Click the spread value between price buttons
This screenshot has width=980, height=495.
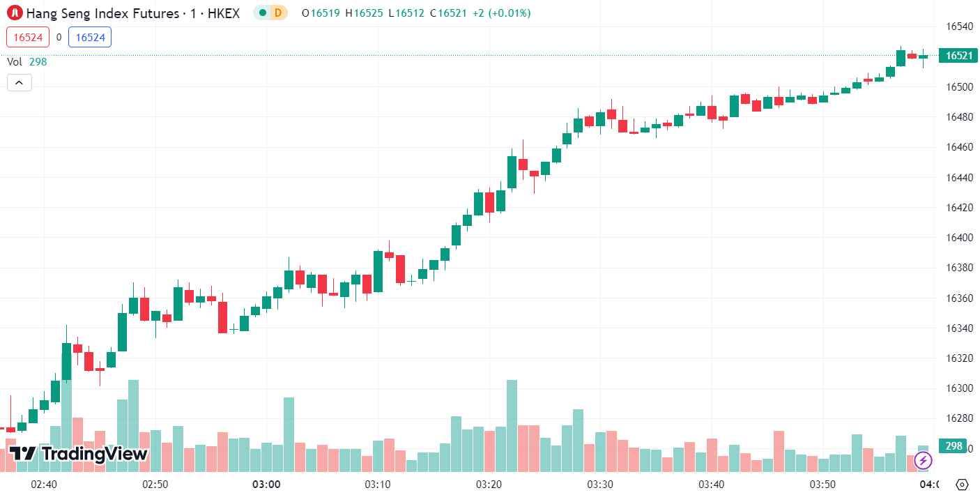pyautogui.click(x=59, y=38)
